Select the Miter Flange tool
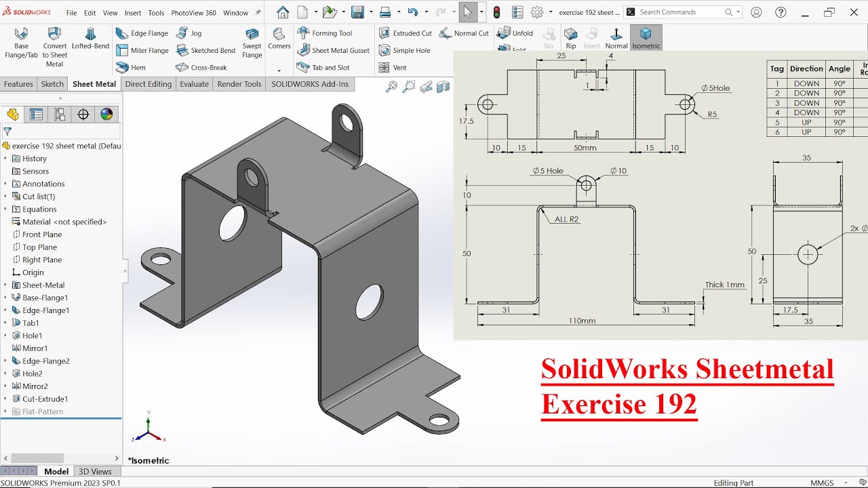The width and height of the screenshot is (868, 488). 142,50
